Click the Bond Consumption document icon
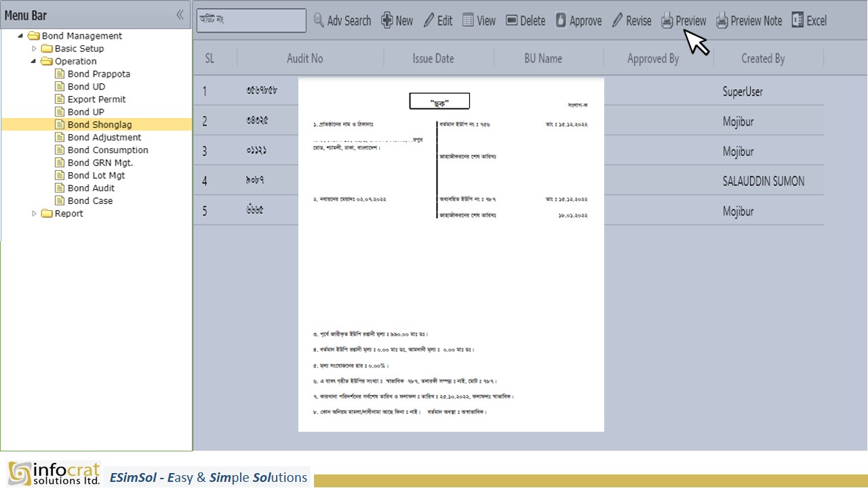The image size is (868, 488). point(60,150)
